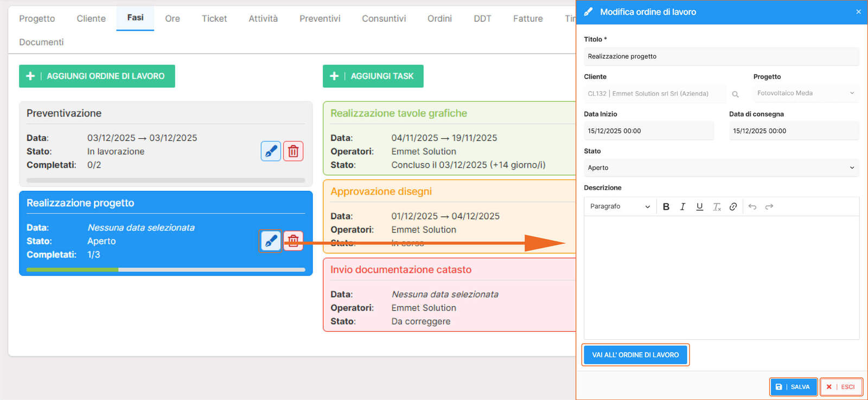Toggle bold formatting in description editor
Screen dimensions: 868x400
point(666,207)
